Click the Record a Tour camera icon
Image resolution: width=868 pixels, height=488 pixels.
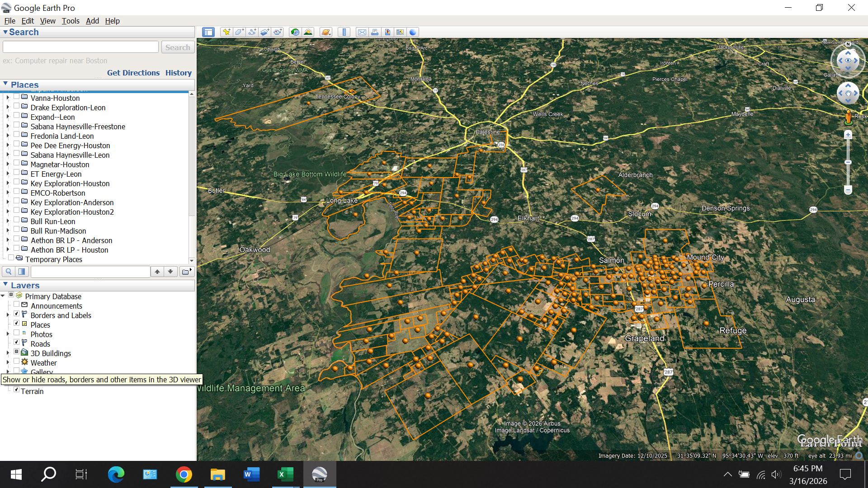click(x=278, y=32)
